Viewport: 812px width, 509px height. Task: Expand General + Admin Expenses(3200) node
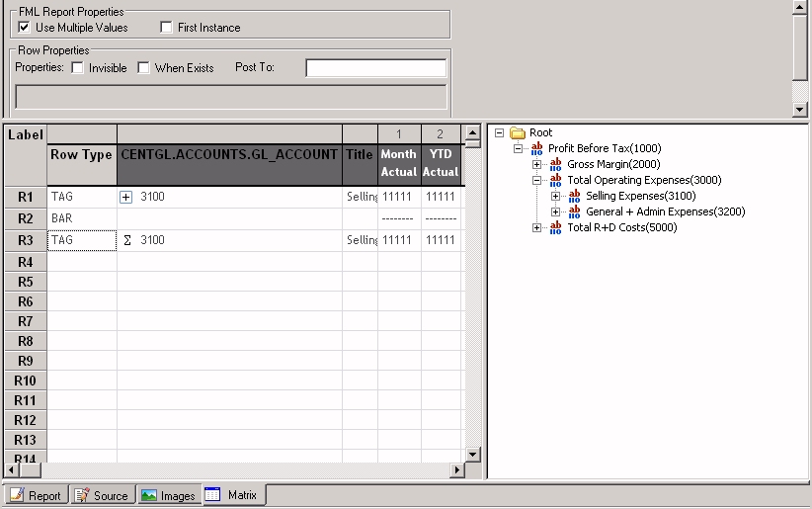pos(556,212)
